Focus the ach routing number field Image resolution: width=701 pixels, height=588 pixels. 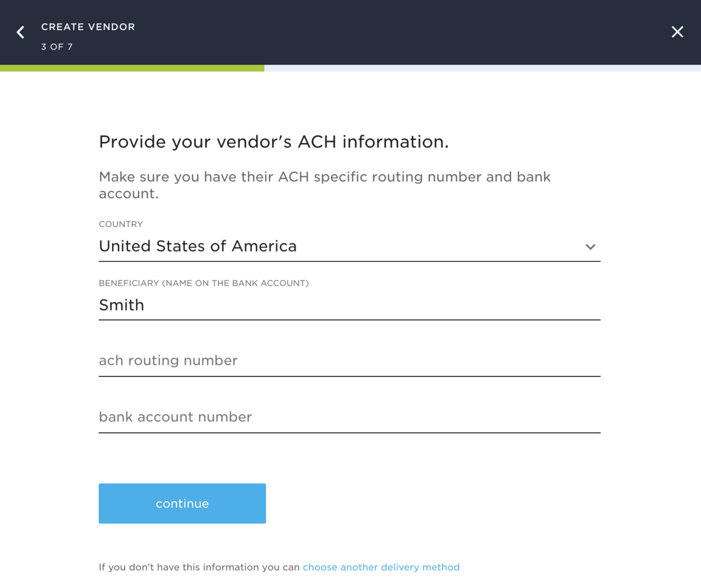[x=349, y=361]
